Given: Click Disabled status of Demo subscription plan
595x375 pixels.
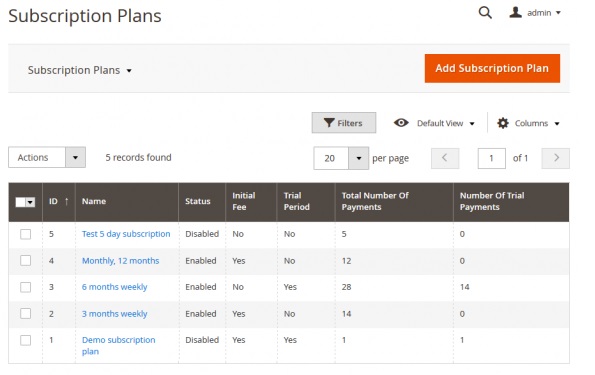Looking at the screenshot, I should [x=202, y=340].
